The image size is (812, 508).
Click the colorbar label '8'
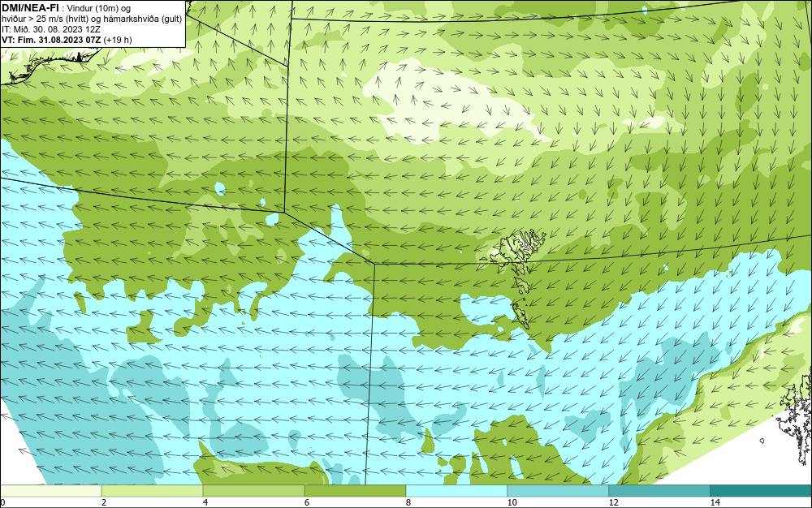pos(408,503)
